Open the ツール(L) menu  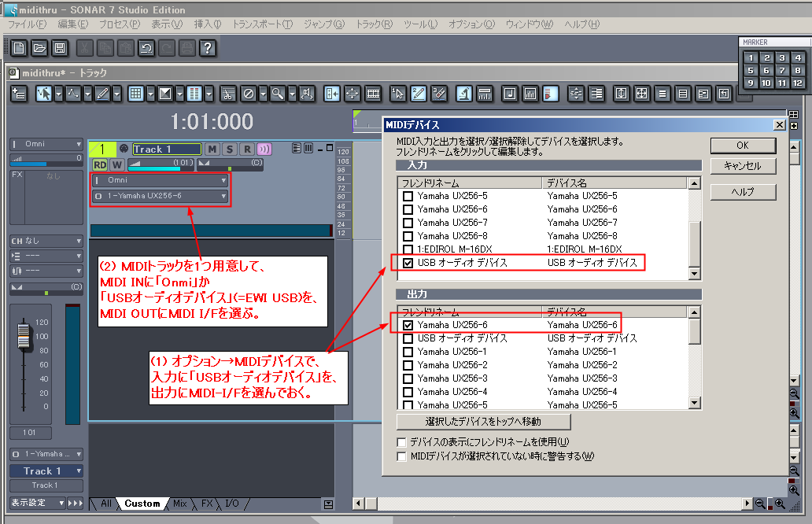click(x=420, y=24)
